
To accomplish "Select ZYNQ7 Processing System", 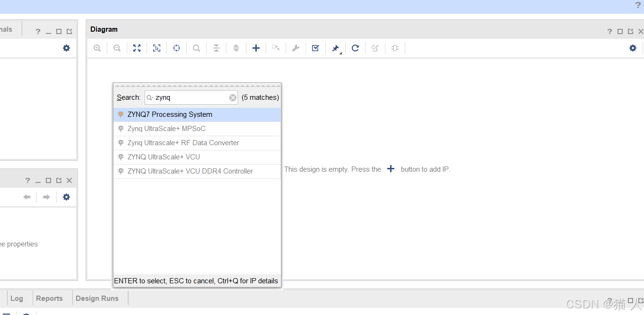I will point(197,114).
